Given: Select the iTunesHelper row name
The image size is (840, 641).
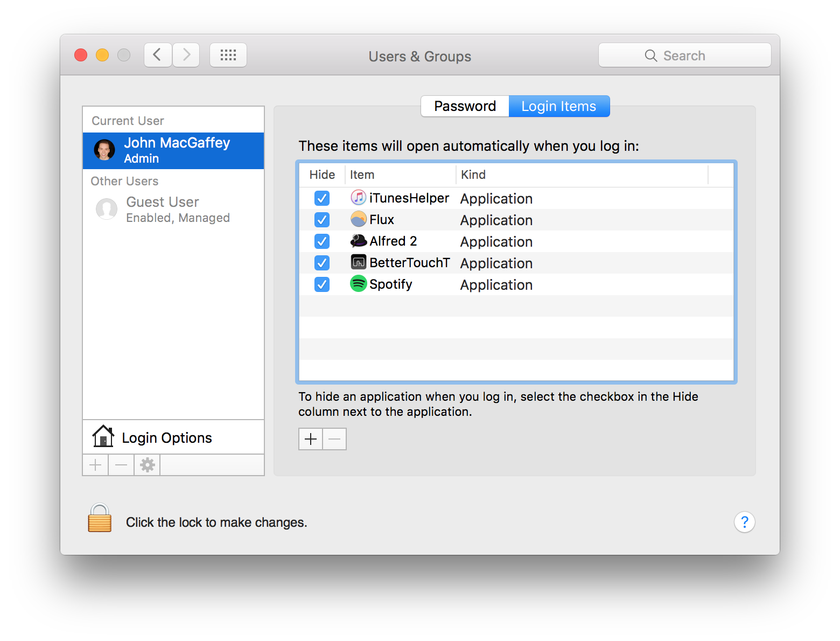Looking at the screenshot, I should point(409,198).
